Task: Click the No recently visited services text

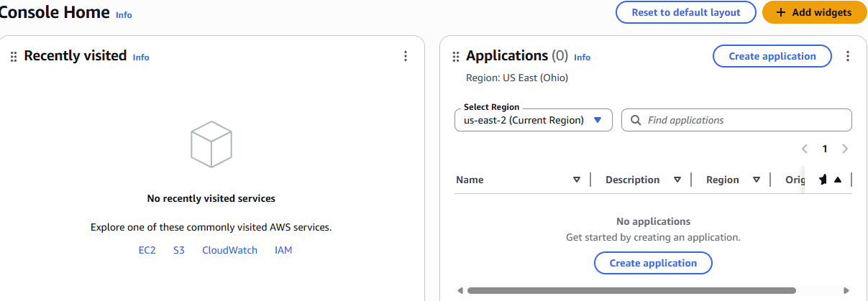Action: point(211,198)
